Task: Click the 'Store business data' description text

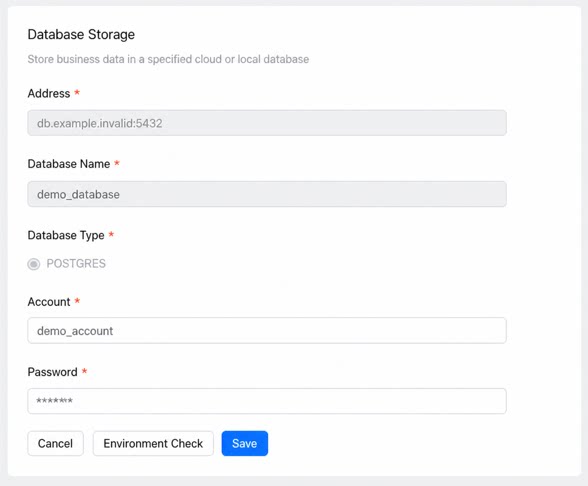Action: (x=168, y=59)
